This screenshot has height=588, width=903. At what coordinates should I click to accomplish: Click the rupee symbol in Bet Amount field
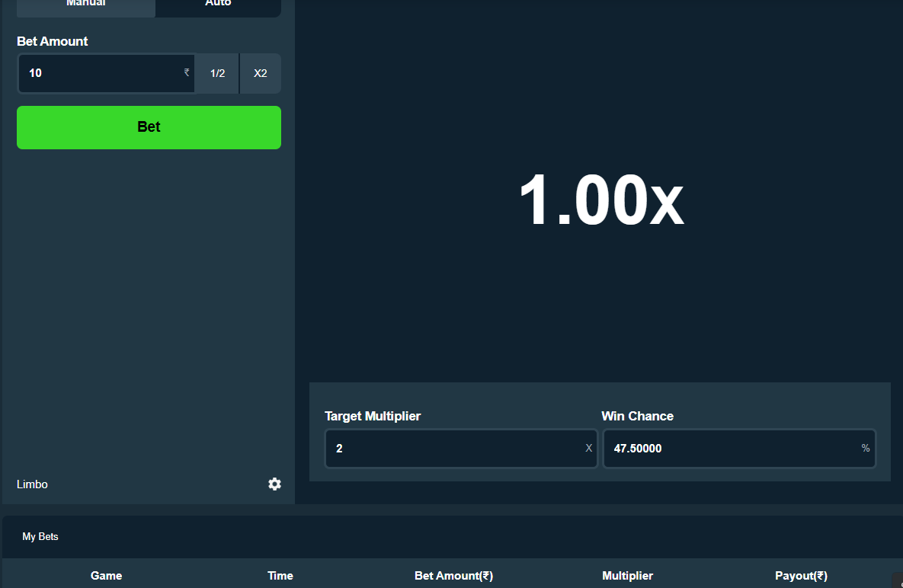tap(187, 72)
